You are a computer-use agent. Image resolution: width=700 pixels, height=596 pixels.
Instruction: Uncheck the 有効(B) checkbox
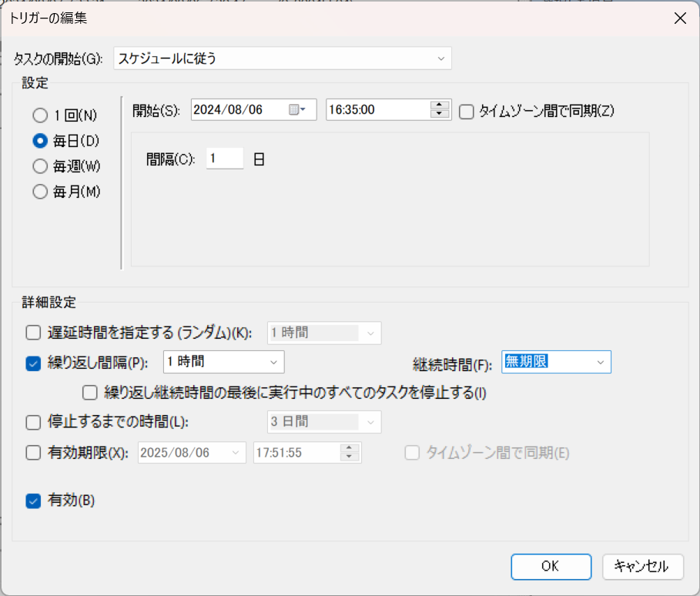coord(33,501)
